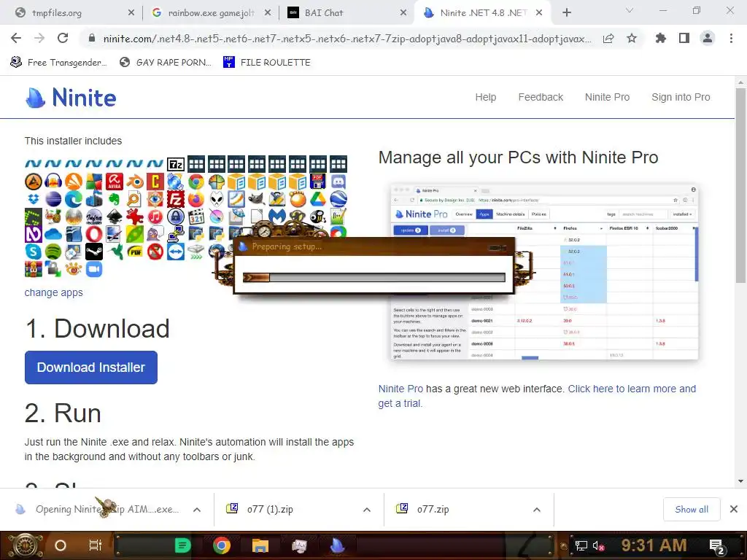
Task: Click the Avira red umbrella icon
Action: (115, 182)
